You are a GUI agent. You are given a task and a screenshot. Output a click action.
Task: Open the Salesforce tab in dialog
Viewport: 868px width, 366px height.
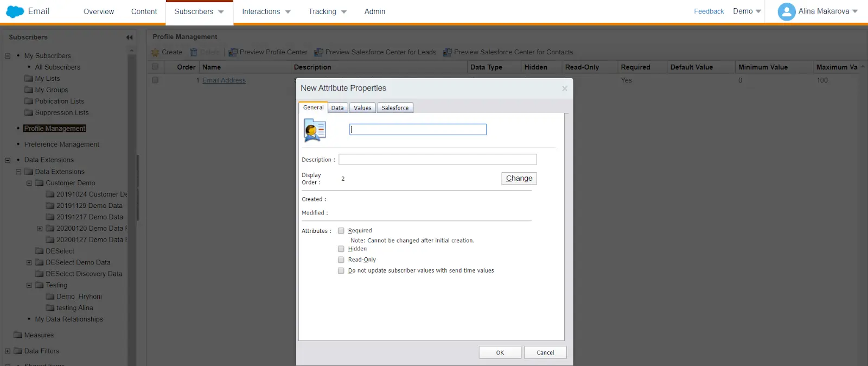pyautogui.click(x=395, y=108)
